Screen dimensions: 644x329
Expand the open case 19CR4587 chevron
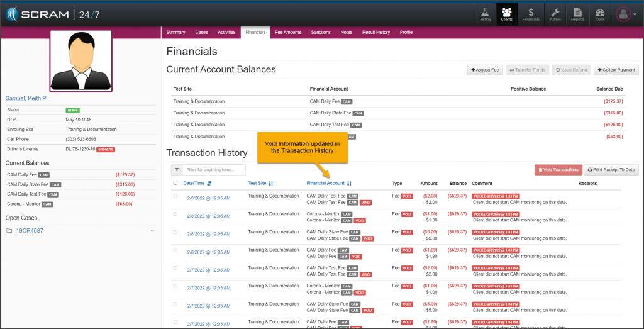(x=152, y=231)
